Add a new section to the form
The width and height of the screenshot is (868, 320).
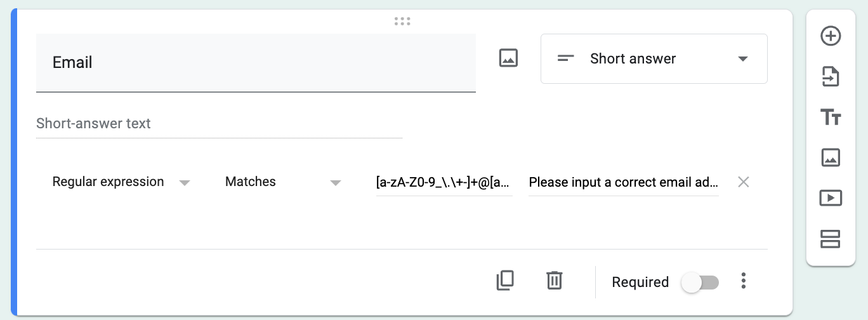831,239
